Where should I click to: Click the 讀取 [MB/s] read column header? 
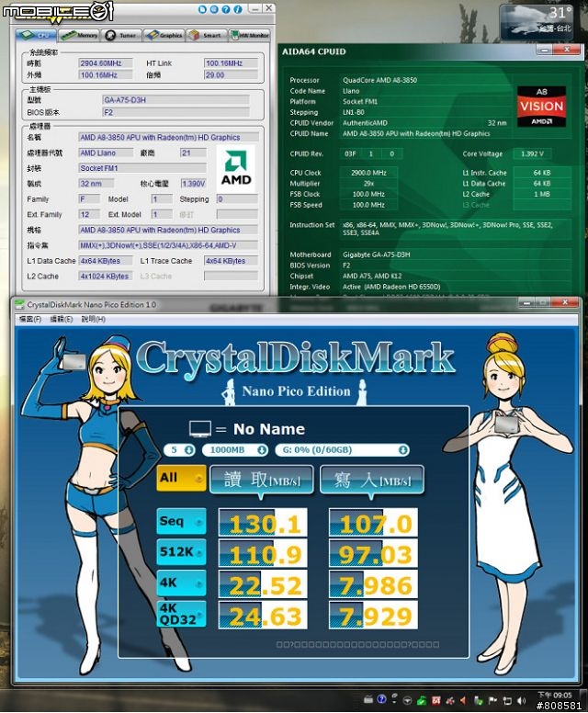(262, 480)
